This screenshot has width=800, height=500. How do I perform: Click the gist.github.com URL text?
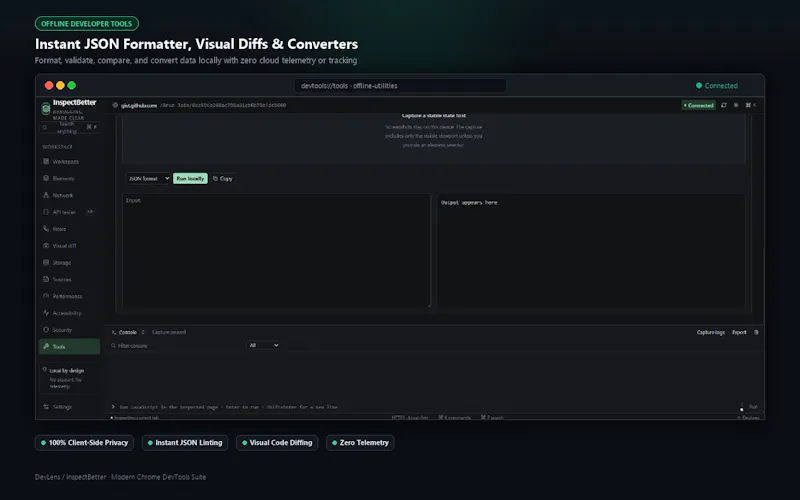pyautogui.click(x=139, y=106)
